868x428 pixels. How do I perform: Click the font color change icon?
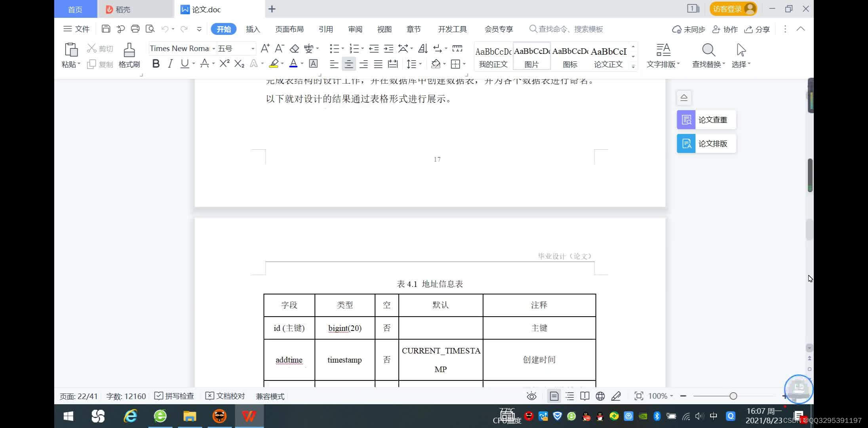[x=293, y=64]
